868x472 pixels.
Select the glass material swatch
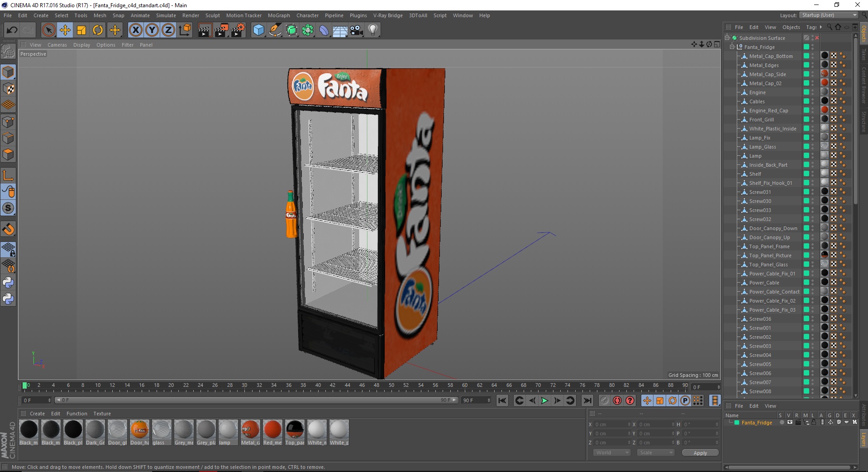(162, 433)
